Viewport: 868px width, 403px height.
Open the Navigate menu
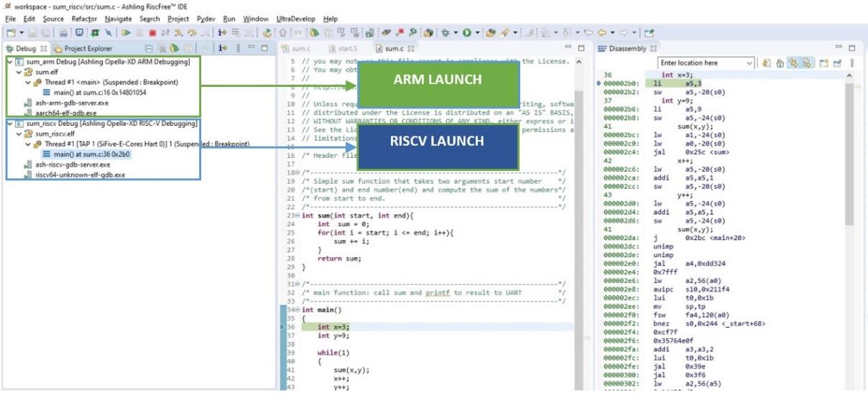point(119,19)
